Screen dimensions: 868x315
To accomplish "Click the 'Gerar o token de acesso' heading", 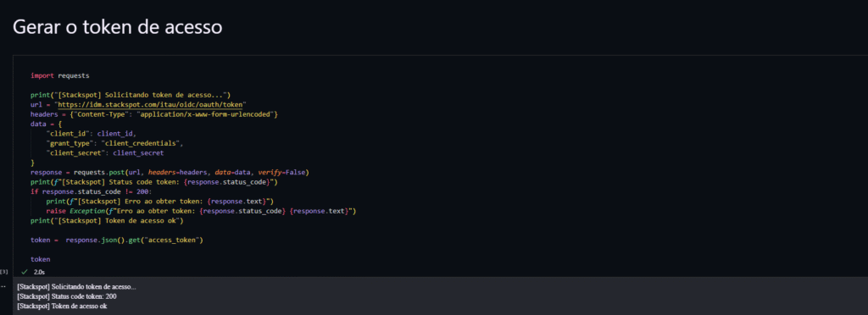I will [117, 27].
